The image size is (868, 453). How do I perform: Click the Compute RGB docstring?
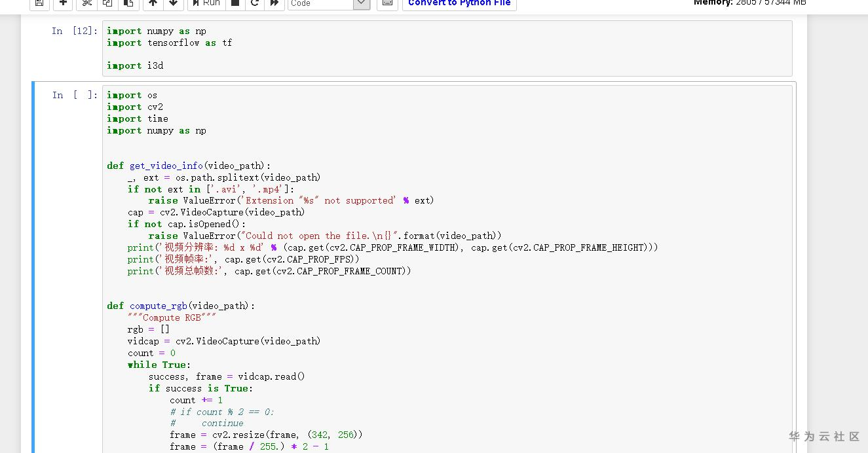pyautogui.click(x=172, y=317)
